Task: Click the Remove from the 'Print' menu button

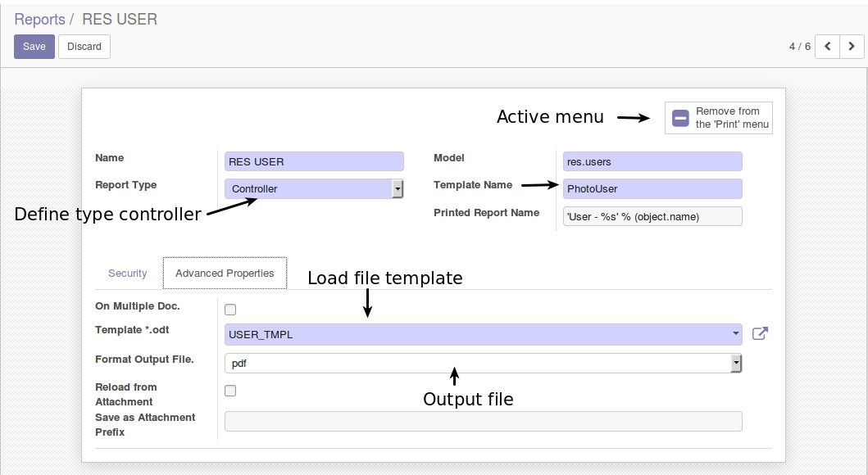Action: 719,118
